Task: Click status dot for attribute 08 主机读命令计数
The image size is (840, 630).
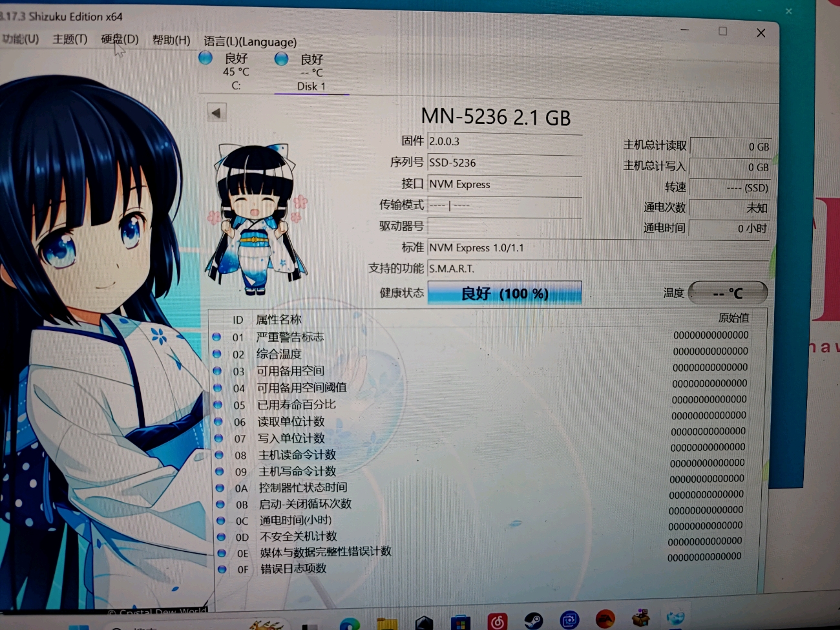Action: pyautogui.click(x=219, y=455)
